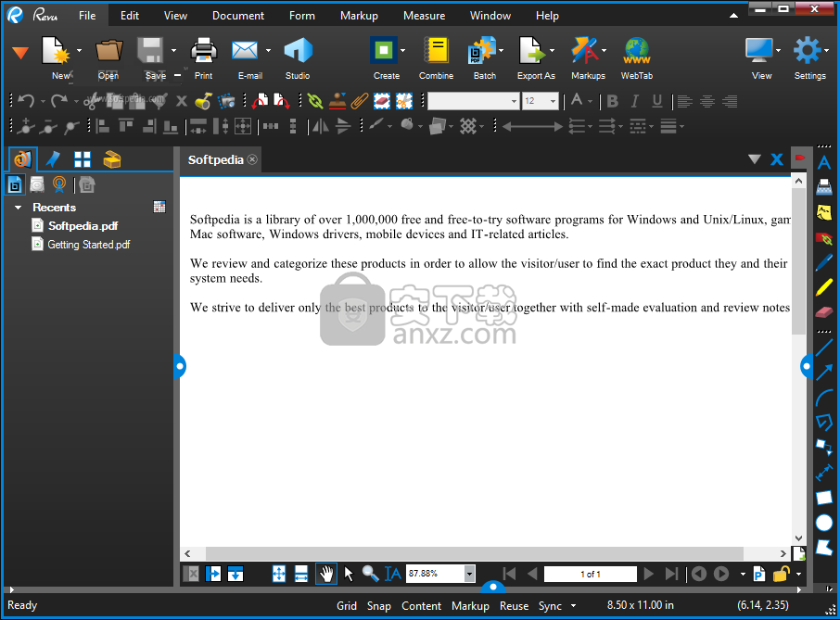Click the Undo arrow icon
840x620 pixels.
(26, 101)
